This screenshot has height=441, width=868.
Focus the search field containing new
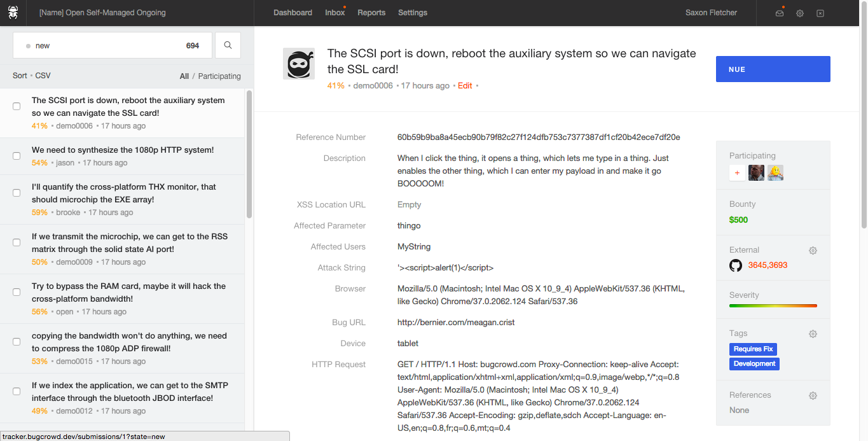coord(113,46)
